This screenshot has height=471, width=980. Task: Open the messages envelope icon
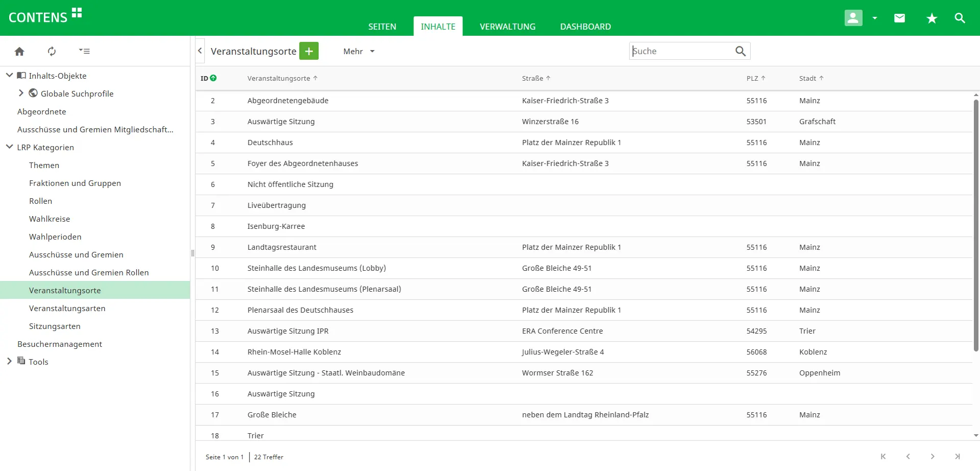899,18
